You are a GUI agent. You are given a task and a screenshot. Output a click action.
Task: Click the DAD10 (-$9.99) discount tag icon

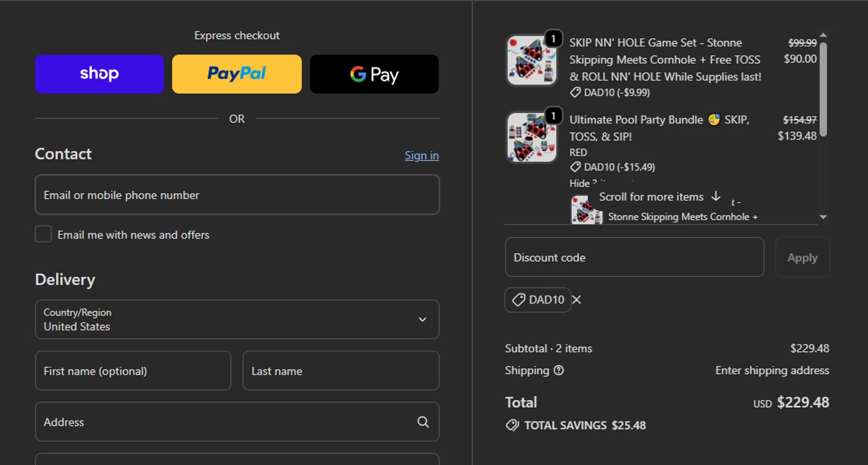tap(575, 92)
